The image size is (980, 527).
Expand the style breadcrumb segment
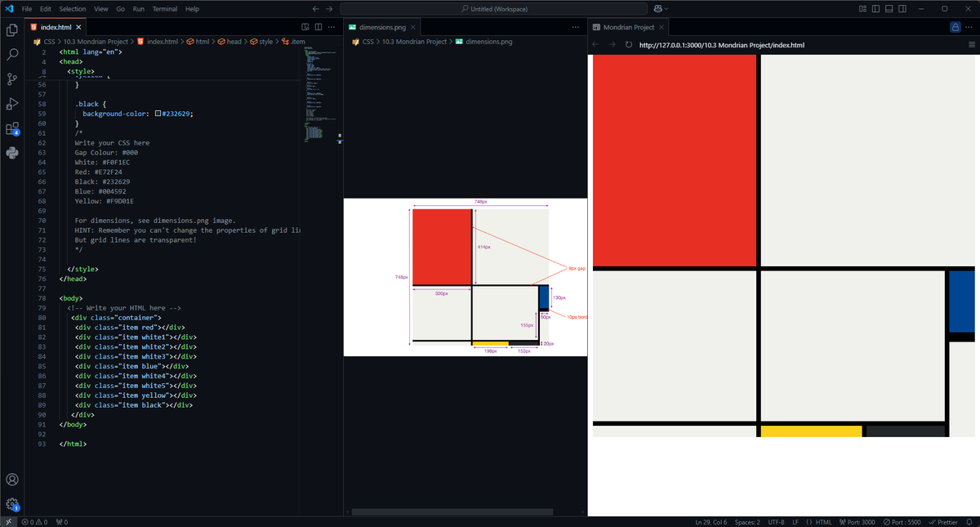click(261, 42)
